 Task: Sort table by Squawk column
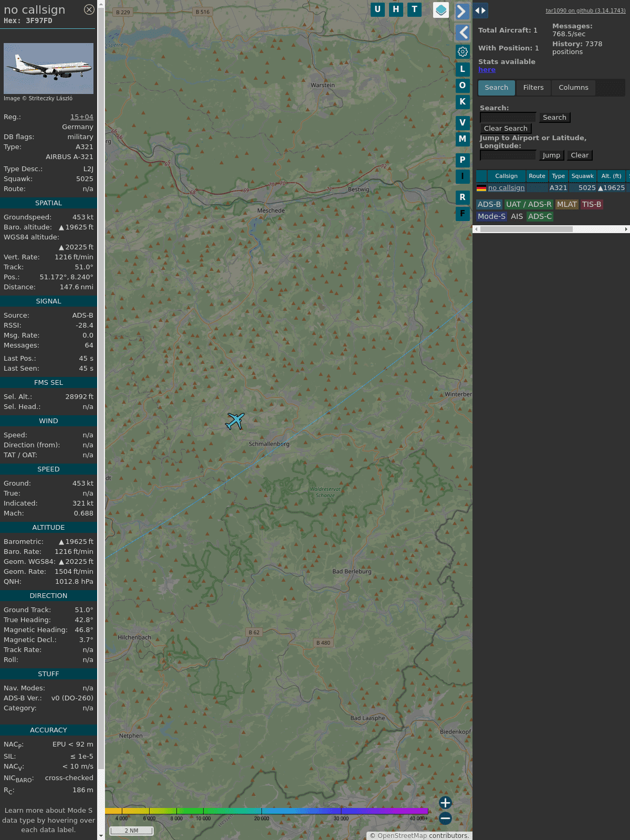coord(583,176)
